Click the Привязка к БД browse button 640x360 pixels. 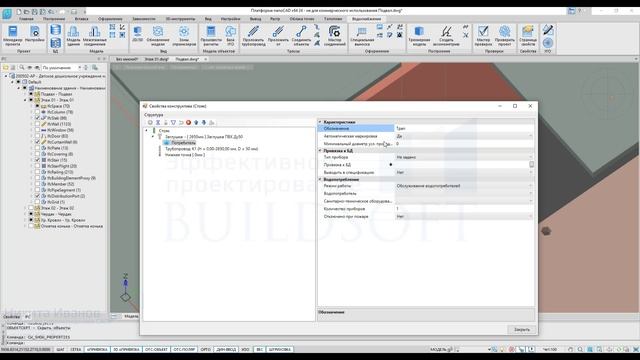[x=531, y=164]
